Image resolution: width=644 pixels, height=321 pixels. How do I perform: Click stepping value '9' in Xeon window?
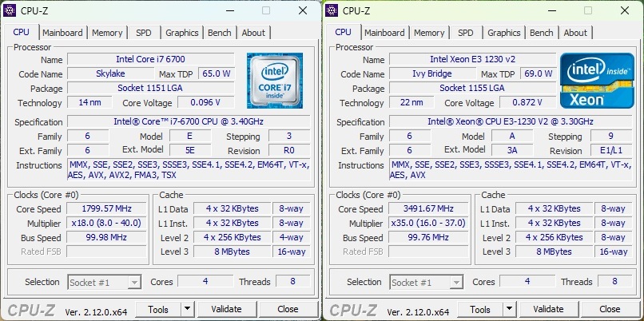pos(611,136)
